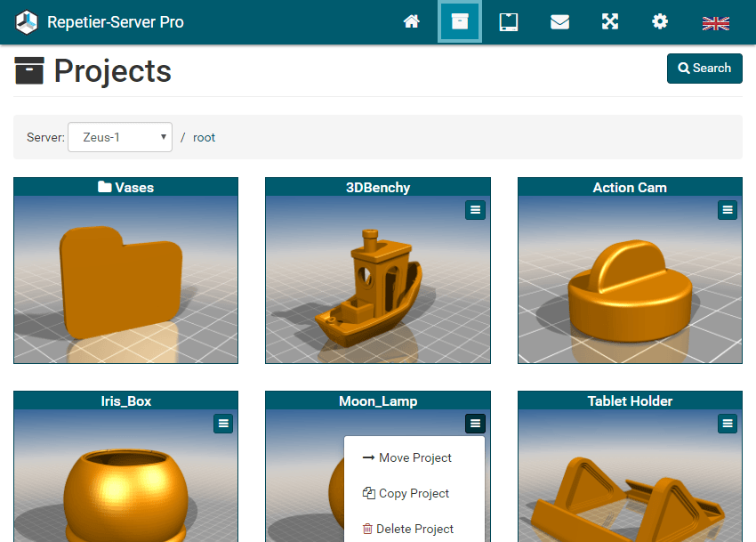756x542 pixels.
Task: Click the Repetier-Server logo icon
Action: pyautogui.click(x=27, y=22)
